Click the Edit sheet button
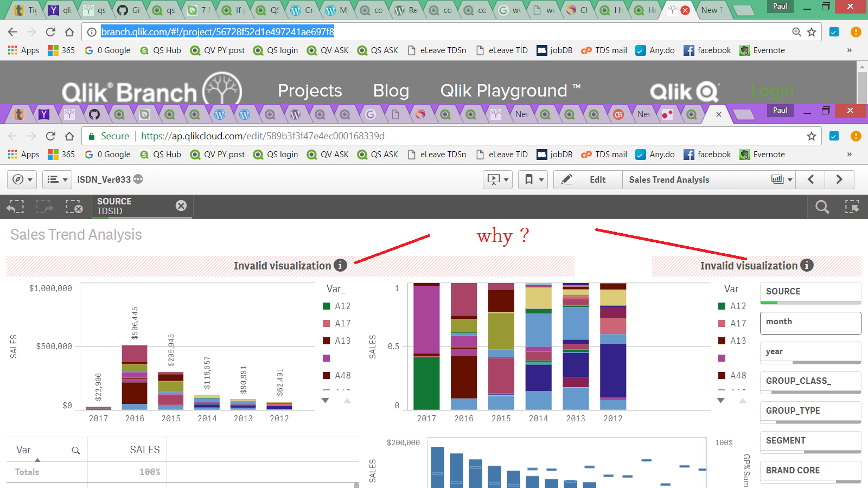Viewport: 868px width, 488px height. pyautogui.click(x=588, y=179)
